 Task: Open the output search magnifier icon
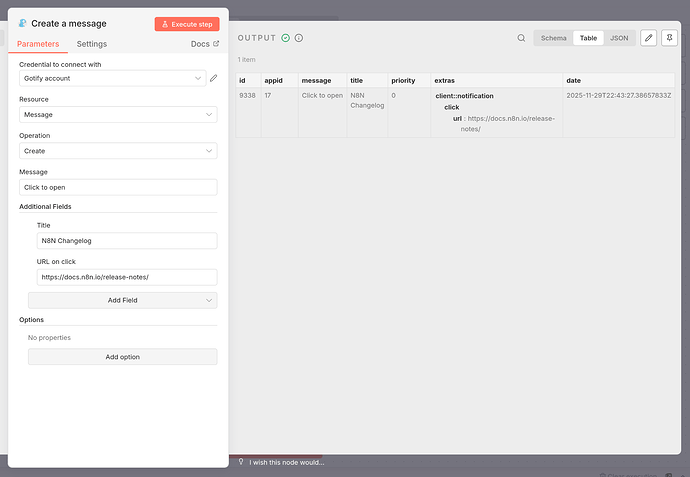[x=521, y=38]
